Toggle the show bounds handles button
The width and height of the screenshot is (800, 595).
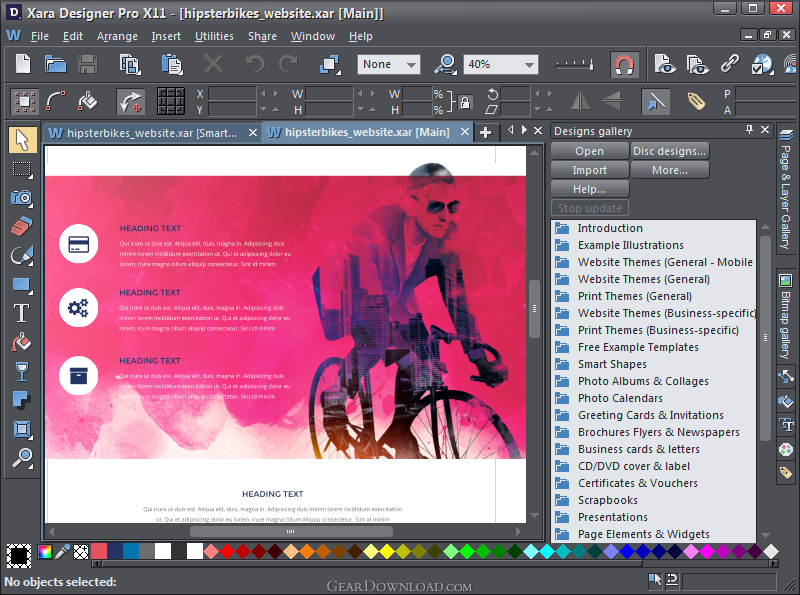24,101
